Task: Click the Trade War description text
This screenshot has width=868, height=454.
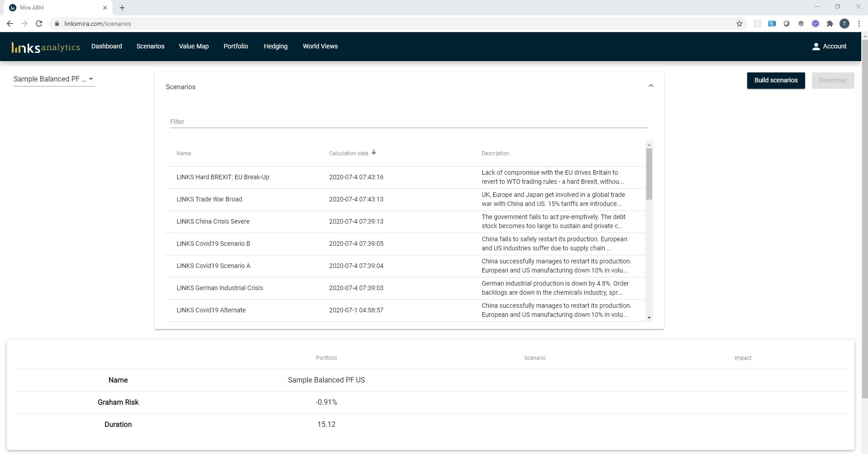Action: point(553,199)
